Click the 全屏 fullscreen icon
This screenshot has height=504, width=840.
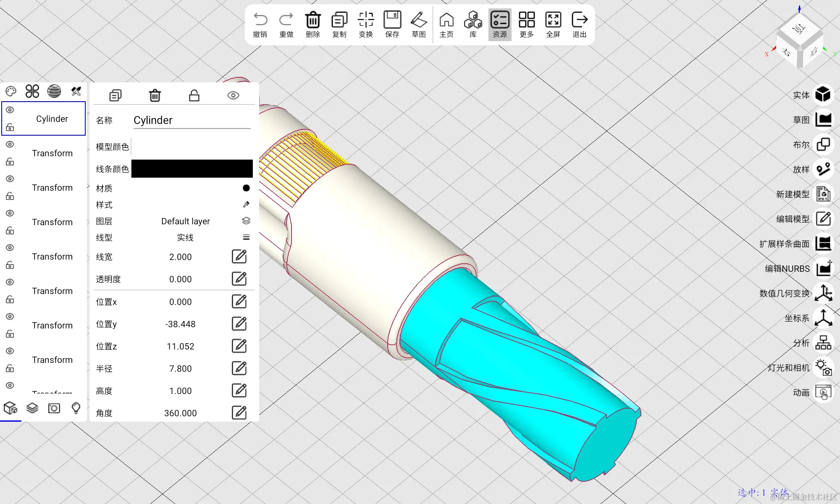[553, 20]
